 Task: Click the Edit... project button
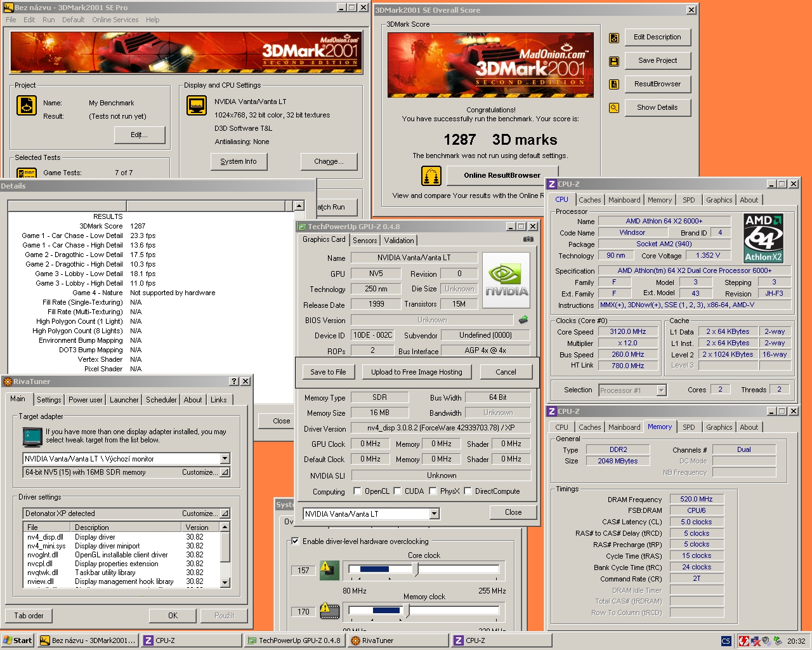[140, 135]
